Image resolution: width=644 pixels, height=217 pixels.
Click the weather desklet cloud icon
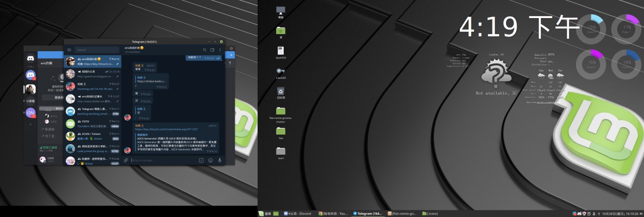point(496,72)
